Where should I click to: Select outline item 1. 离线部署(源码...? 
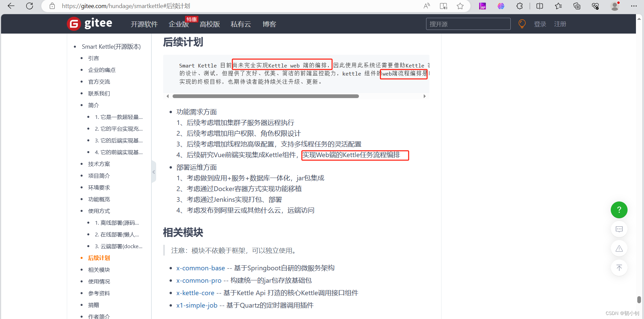pyautogui.click(x=117, y=223)
